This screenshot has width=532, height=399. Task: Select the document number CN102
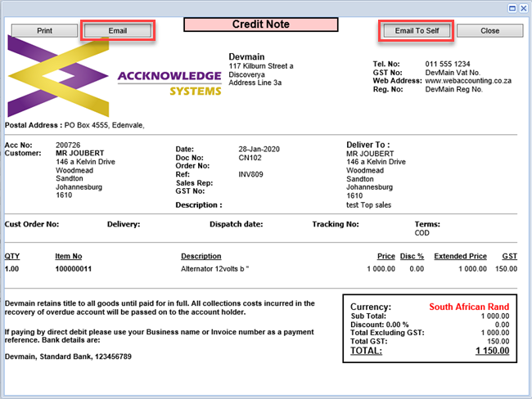[250, 157]
